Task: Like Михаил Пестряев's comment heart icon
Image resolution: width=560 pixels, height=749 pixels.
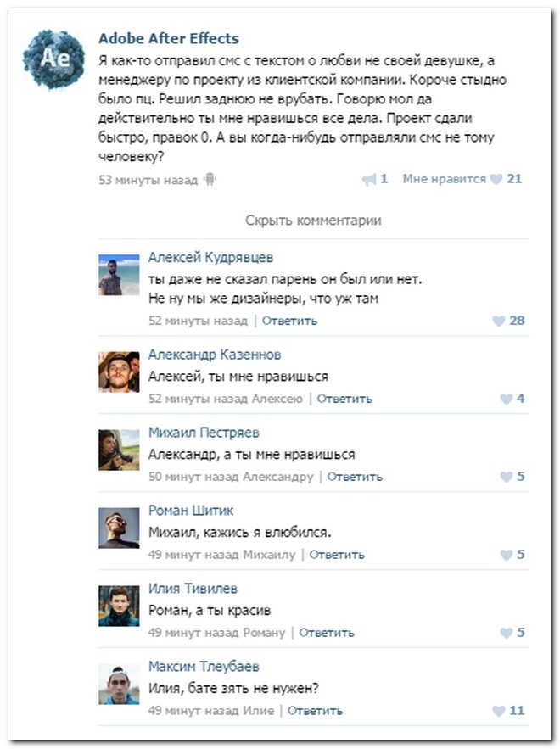Action: 506,477
